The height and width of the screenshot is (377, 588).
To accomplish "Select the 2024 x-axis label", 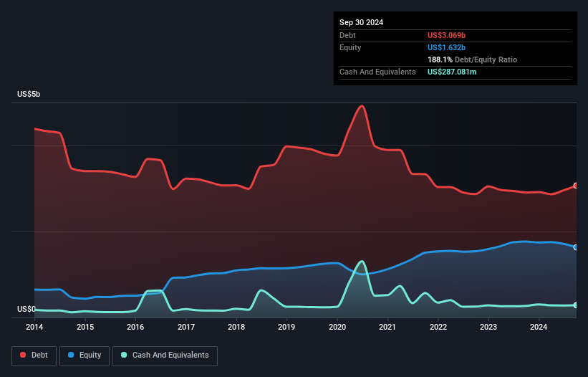I will coord(539,327).
